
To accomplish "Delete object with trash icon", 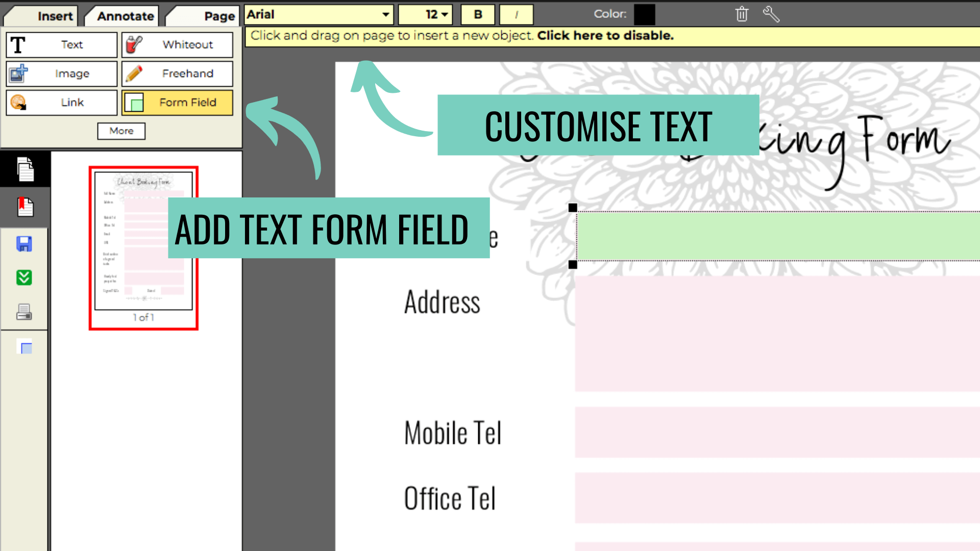I will 742,14.
